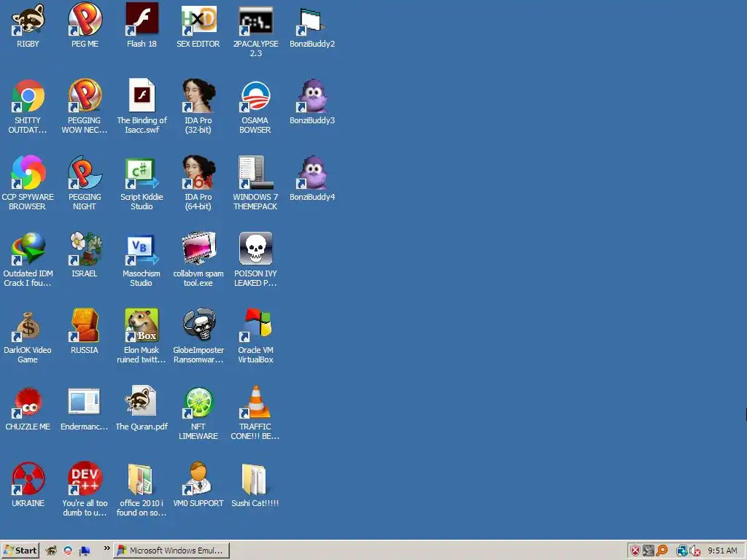Open the Sandboxie icon labeled Elon Musk
Image resolution: width=747 pixels, height=560 pixels.
click(142, 325)
